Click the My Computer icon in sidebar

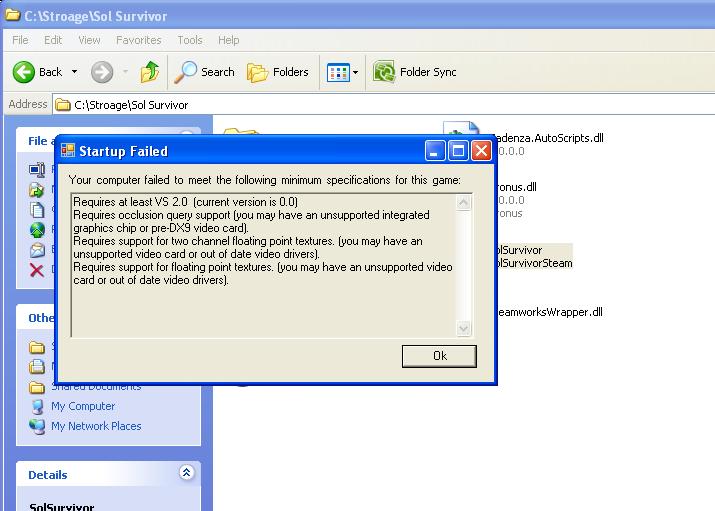point(37,406)
